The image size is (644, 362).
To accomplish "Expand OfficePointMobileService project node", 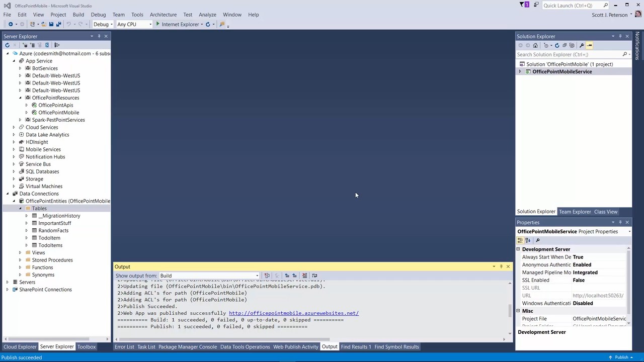I will 520,71.
